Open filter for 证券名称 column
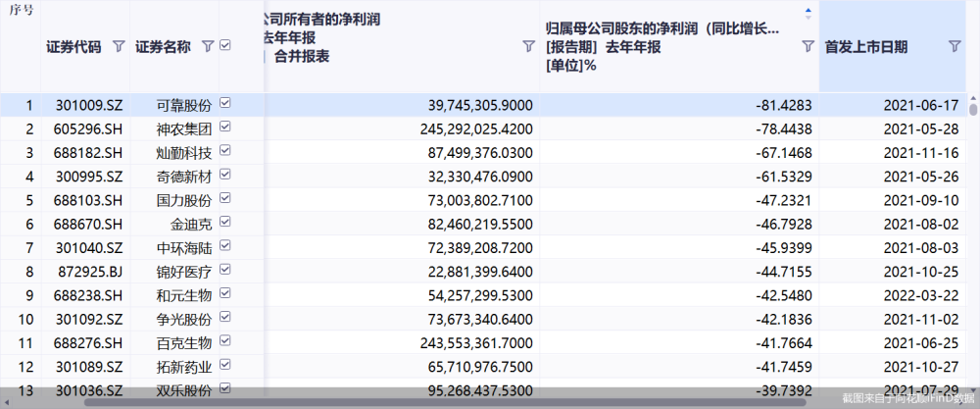Image resolution: width=980 pixels, height=409 pixels. [x=208, y=46]
